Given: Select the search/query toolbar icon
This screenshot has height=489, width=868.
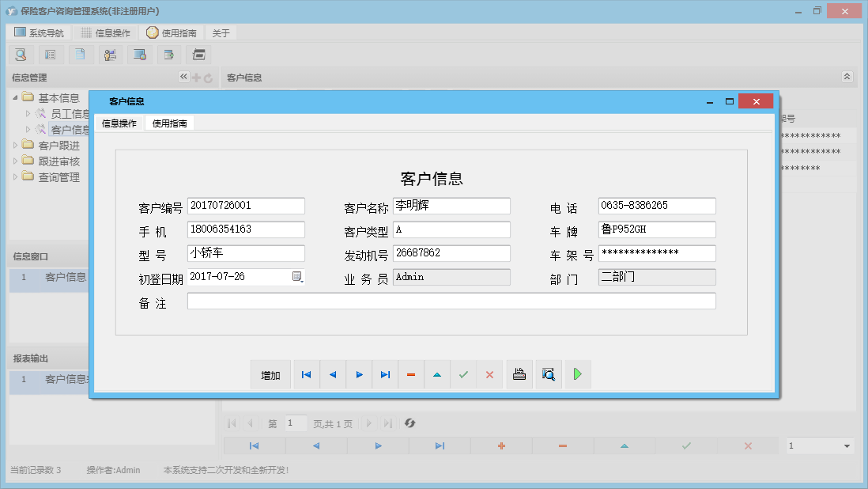Looking at the screenshot, I should (x=21, y=55).
